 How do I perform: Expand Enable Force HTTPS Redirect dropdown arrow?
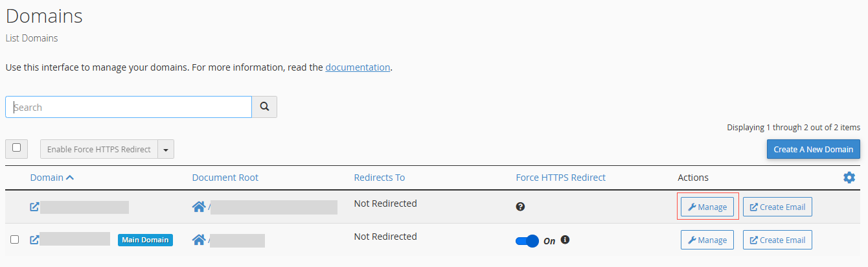click(x=166, y=150)
